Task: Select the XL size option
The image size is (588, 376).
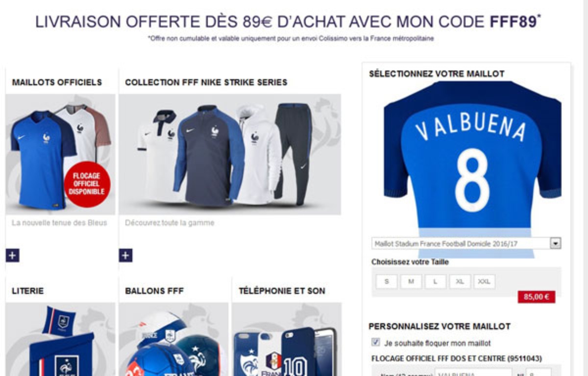Action: pyautogui.click(x=460, y=282)
